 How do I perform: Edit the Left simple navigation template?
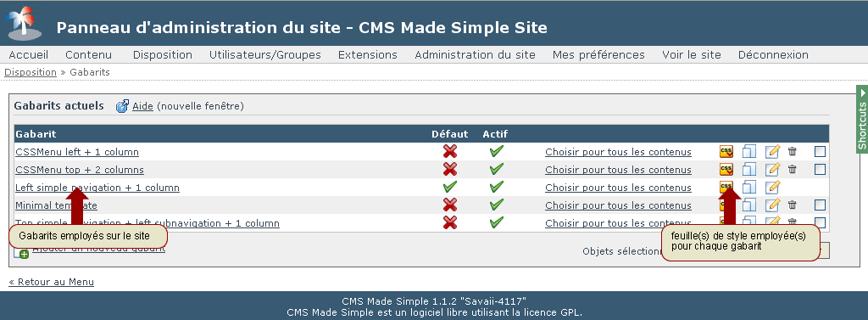click(x=773, y=187)
